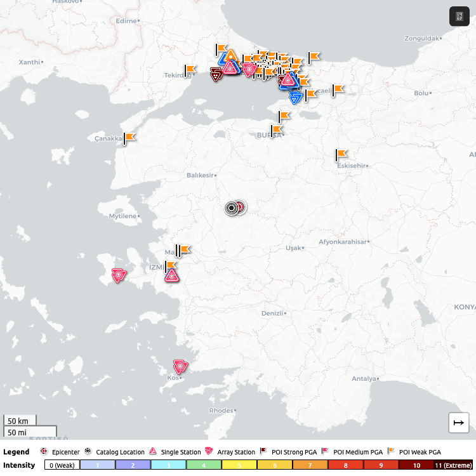Open the panel button in top-right corner
The width and height of the screenshot is (476, 476).
click(459, 17)
